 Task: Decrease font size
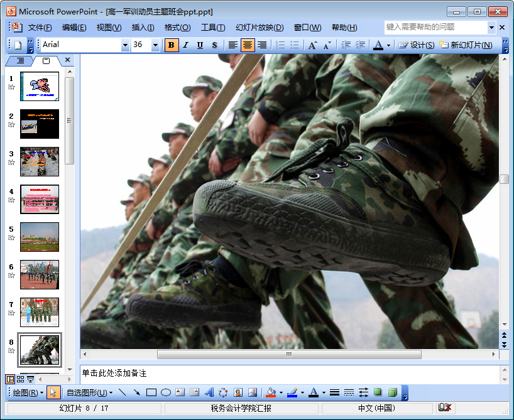click(x=327, y=45)
